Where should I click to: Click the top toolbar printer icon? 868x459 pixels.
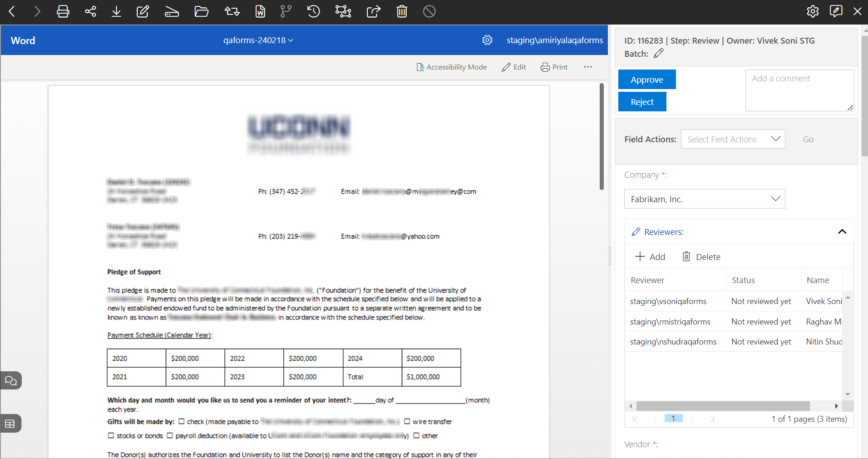click(63, 11)
